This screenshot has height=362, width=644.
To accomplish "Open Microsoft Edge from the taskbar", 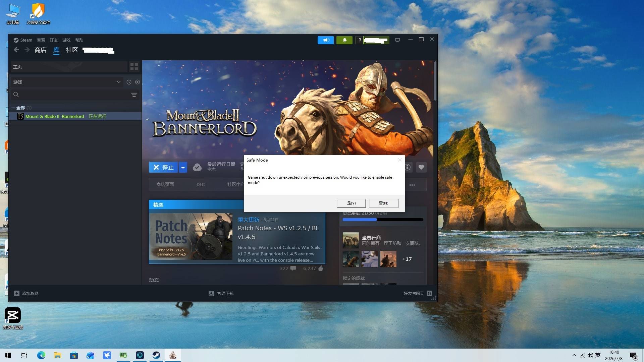I will tap(41, 355).
